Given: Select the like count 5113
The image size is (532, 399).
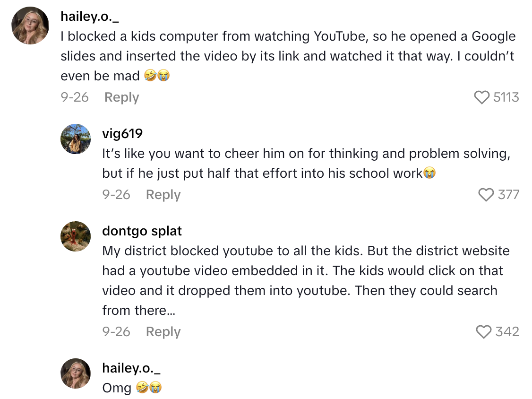Looking at the screenshot, I should click(x=507, y=97).
